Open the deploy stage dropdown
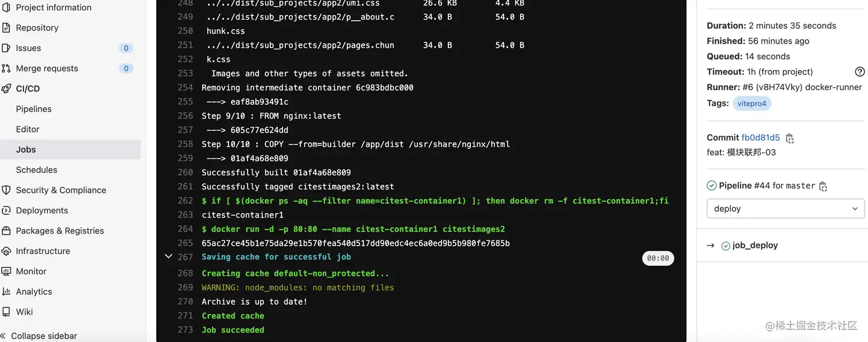868x342 pixels. tap(785, 208)
